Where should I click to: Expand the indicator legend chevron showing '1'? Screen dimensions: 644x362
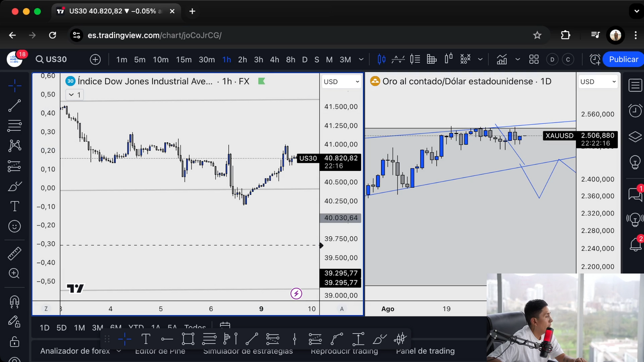(74, 95)
